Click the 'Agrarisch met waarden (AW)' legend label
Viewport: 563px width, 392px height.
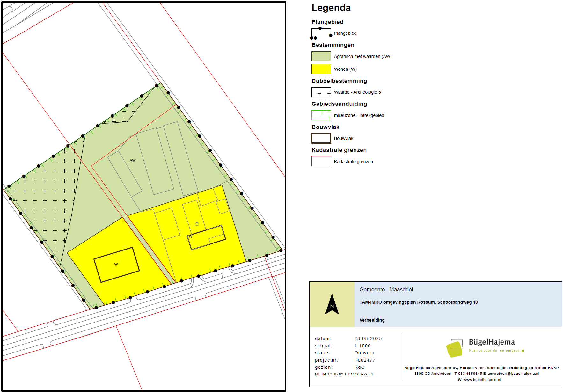363,56
